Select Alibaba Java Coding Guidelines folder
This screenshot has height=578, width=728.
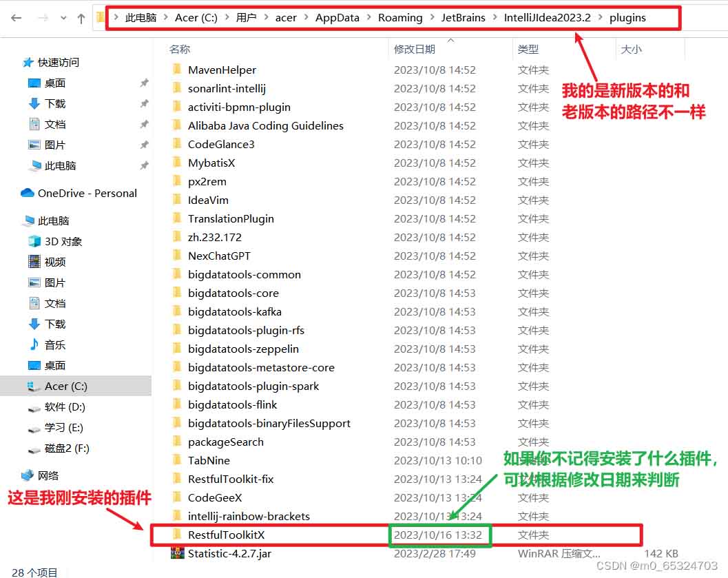point(266,126)
